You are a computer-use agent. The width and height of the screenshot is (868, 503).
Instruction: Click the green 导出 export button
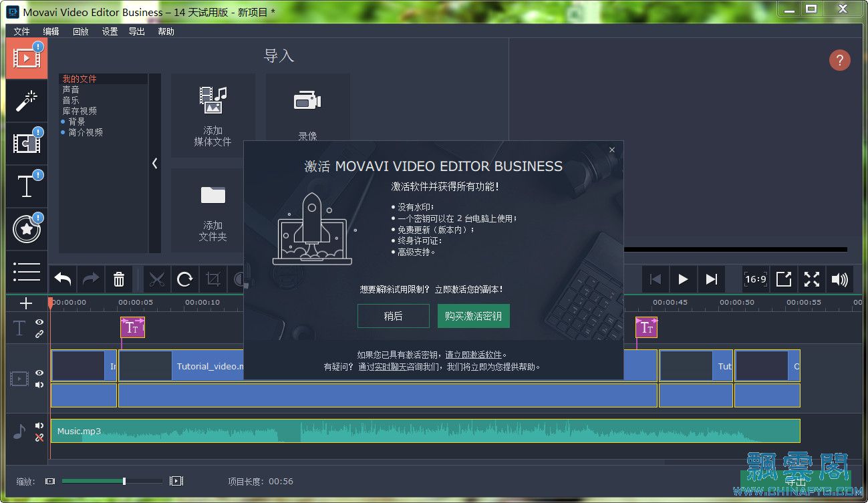pyautogui.click(x=795, y=480)
